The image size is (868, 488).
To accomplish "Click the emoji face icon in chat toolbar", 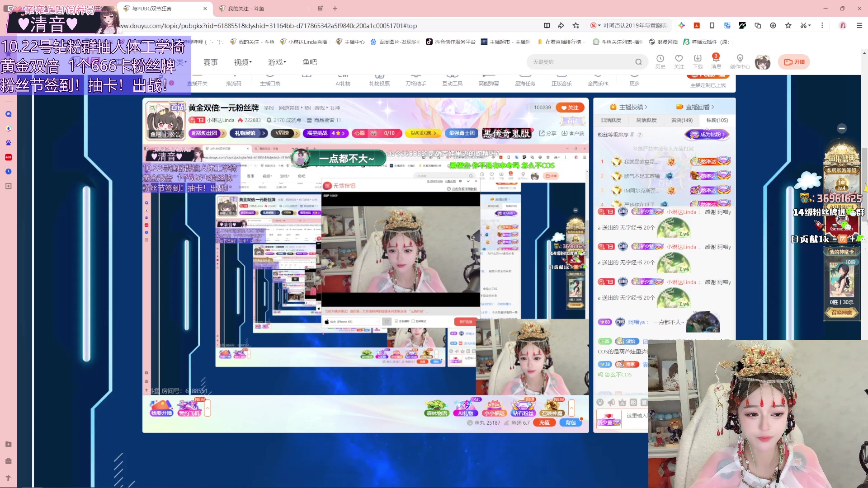I will pyautogui.click(x=600, y=402).
